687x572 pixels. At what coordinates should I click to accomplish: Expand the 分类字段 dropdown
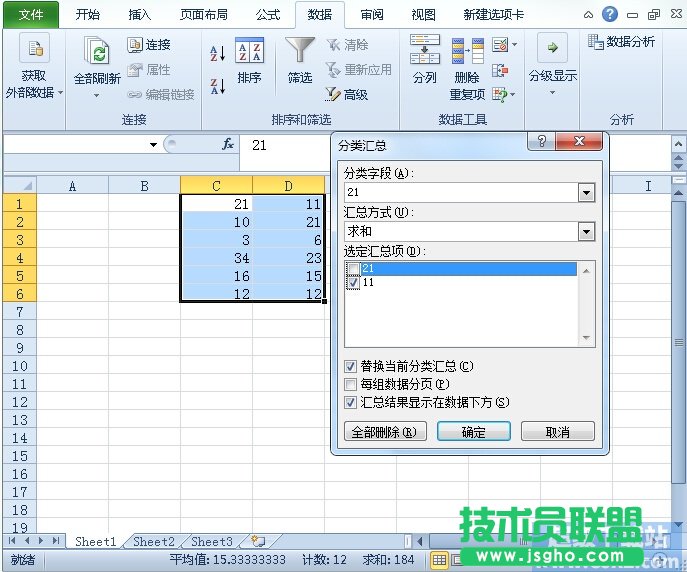coord(586,192)
